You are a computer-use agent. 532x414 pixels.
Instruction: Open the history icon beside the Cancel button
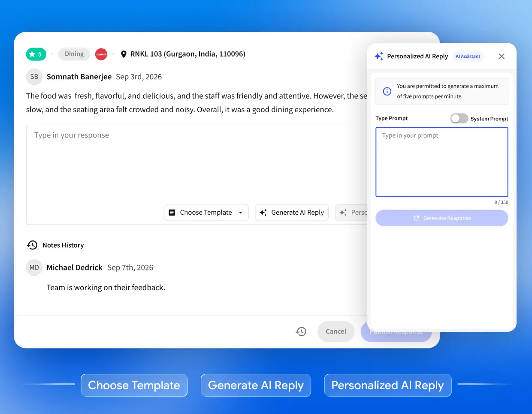[301, 331]
